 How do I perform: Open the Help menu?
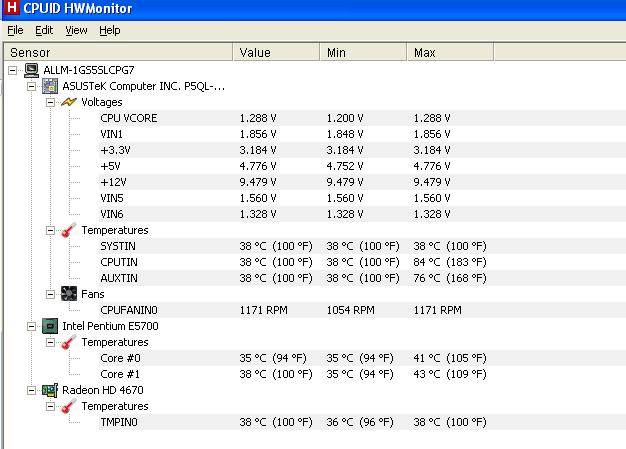pyautogui.click(x=110, y=30)
